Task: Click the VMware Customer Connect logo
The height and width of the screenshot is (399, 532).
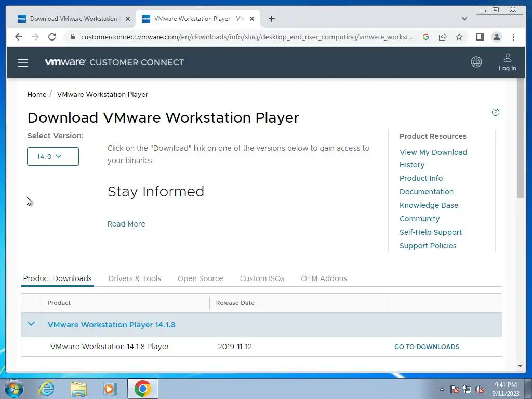Action: point(114,62)
